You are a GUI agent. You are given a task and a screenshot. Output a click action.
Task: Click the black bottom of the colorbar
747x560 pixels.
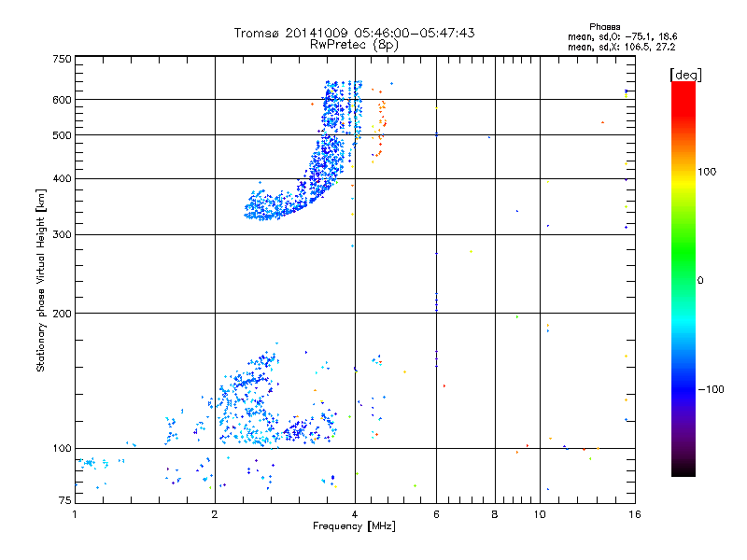pos(684,469)
